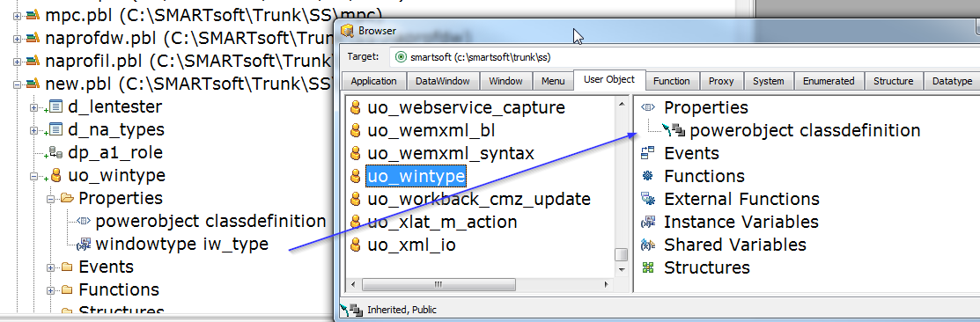This screenshot has height=322, width=980.
Task: Open the Function tab
Action: pyautogui.click(x=671, y=81)
